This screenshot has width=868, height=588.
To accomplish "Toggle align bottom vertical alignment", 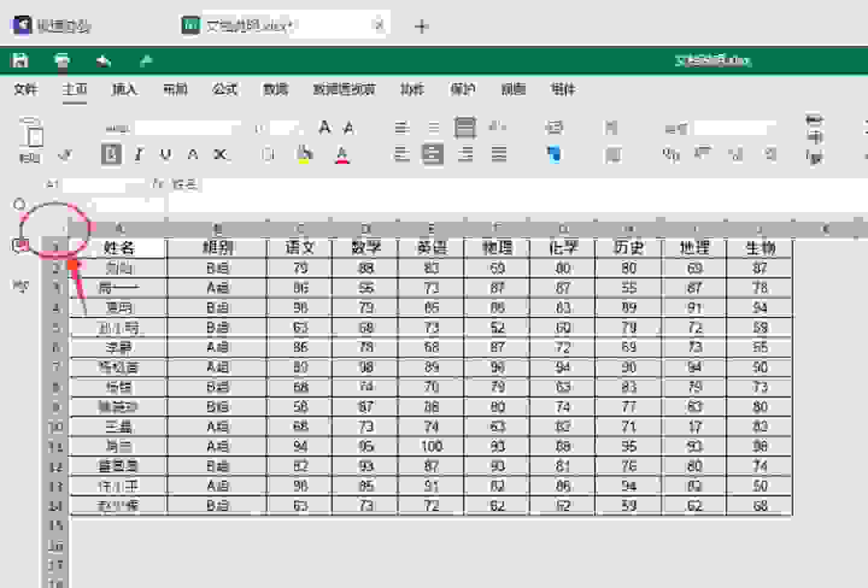I will click(x=465, y=127).
